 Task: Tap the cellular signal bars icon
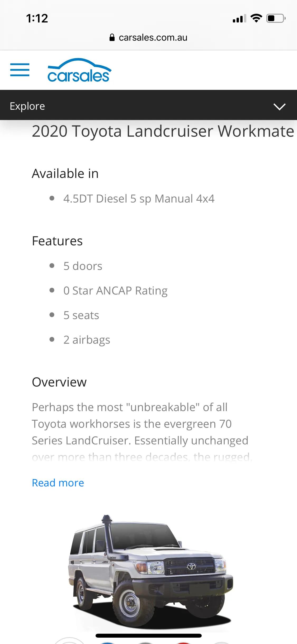[239, 19]
